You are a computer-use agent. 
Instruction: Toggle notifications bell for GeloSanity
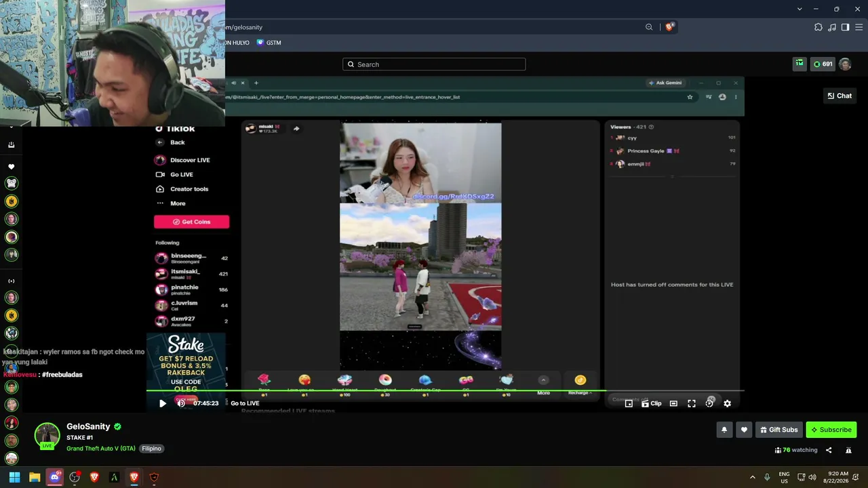724,430
